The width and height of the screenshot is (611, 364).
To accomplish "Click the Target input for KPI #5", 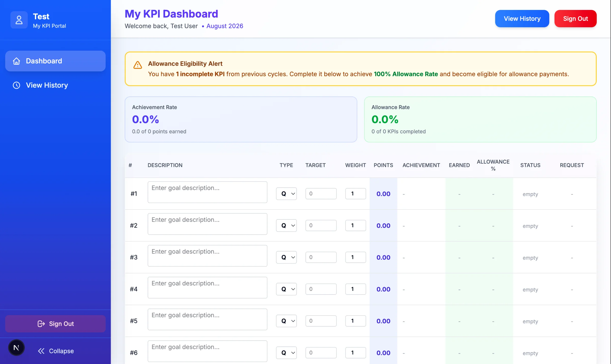I will click(321, 321).
